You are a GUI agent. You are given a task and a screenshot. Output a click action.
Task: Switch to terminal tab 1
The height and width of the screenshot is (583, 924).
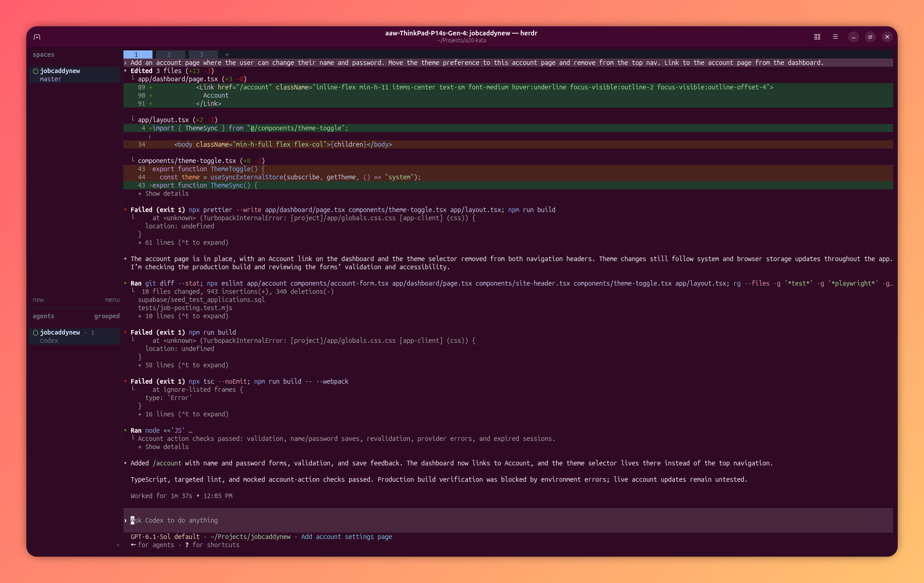click(138, 54)
